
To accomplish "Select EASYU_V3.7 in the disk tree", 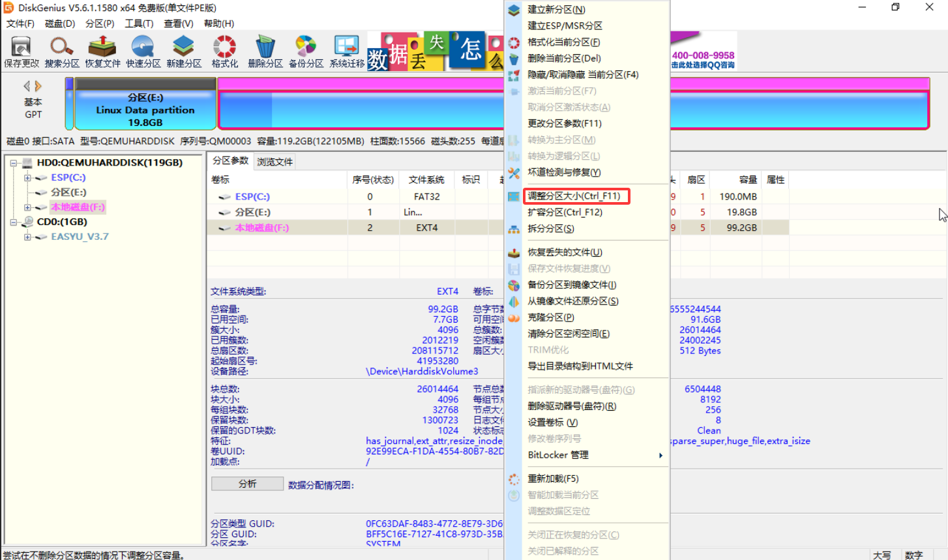I will pos(80,237).
